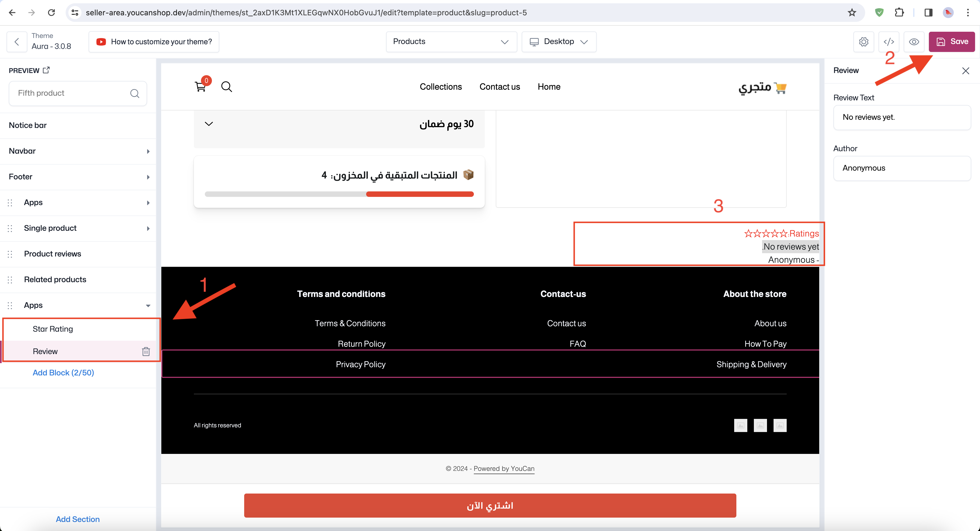Edit the Review Text field
Screen dimensions: 980x531
pyautogui.click(x=902, y=117)
